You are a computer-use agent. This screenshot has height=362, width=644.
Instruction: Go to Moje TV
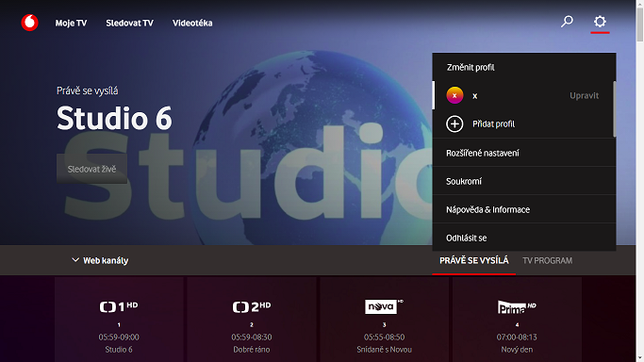[71, 23]
